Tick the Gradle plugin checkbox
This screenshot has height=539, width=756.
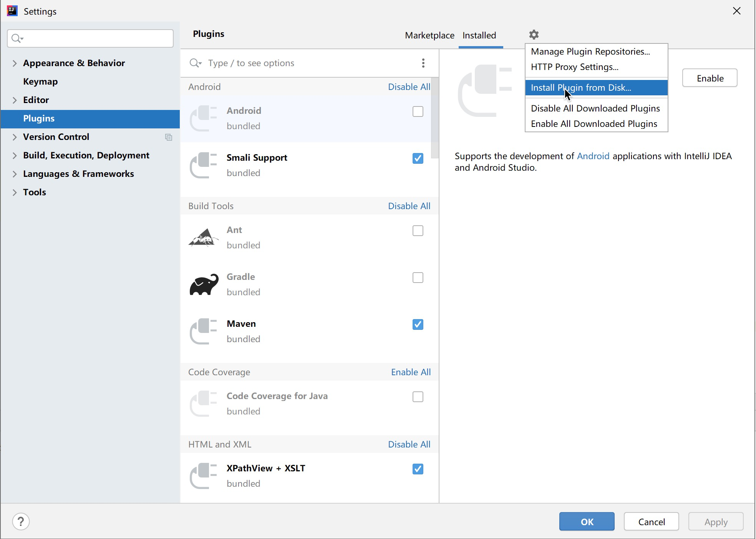(418, 278)
